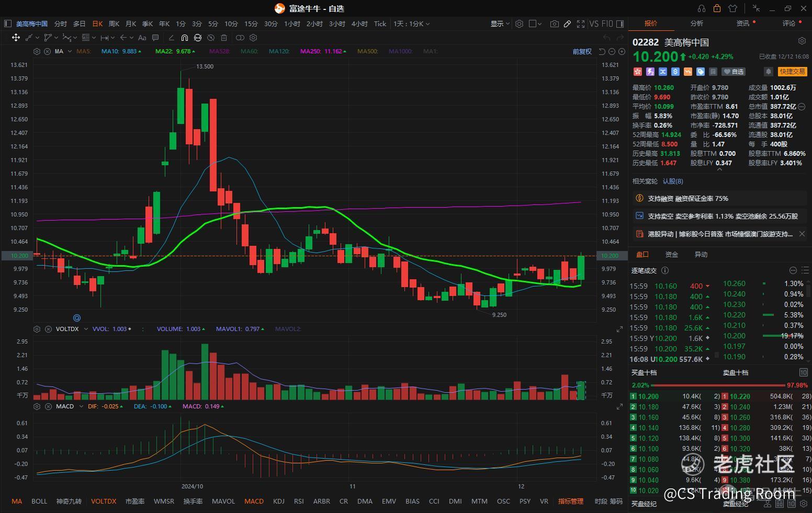Open customer service headset icon
Viewport: 812px width, 513px height.
(702, 8)
